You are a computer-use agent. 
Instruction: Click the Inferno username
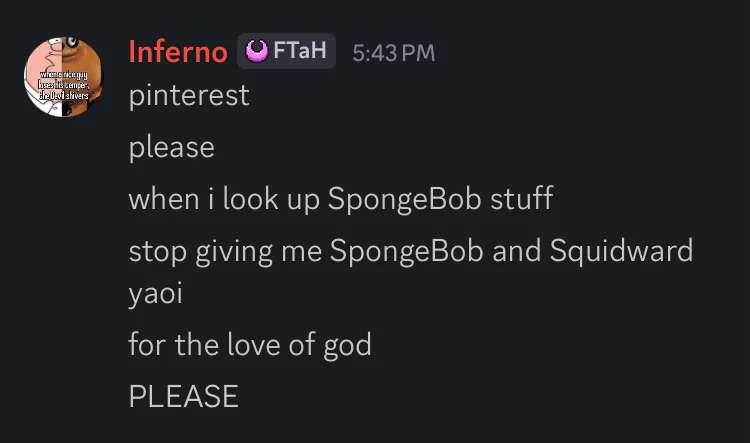pos(178,52)
